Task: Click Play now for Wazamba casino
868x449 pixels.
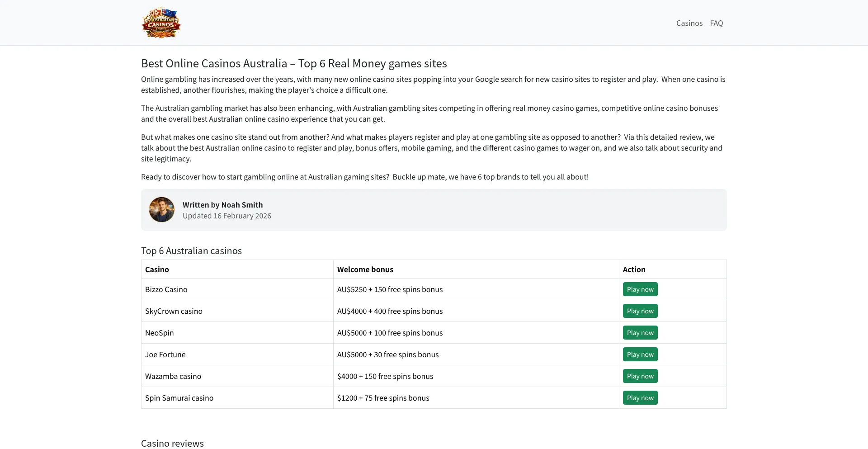Action: click(x=640, y=376)
